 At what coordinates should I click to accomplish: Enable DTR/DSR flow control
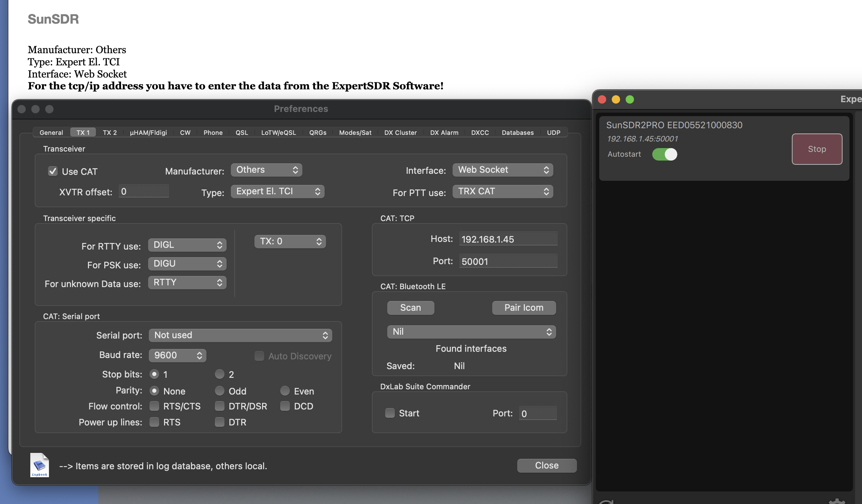pos(219,406)
